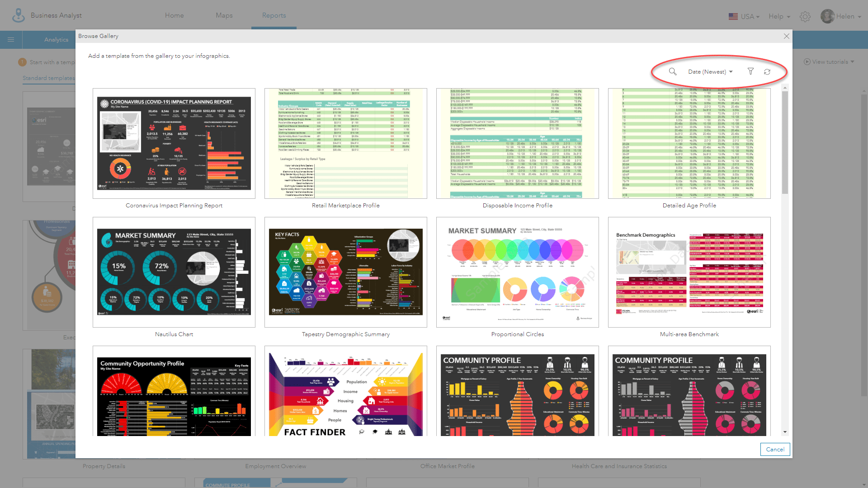Click the search icon in Browse Gallery

(x=672, y=71)
